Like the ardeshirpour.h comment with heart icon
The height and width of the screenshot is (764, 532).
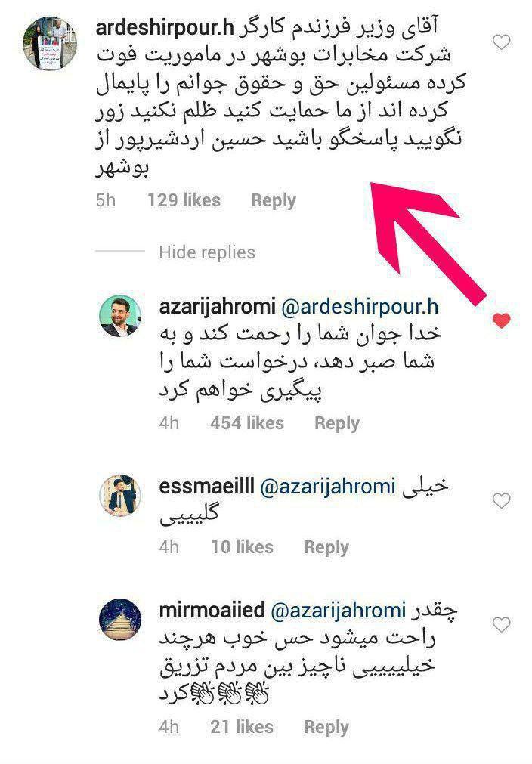coord(501,42)
